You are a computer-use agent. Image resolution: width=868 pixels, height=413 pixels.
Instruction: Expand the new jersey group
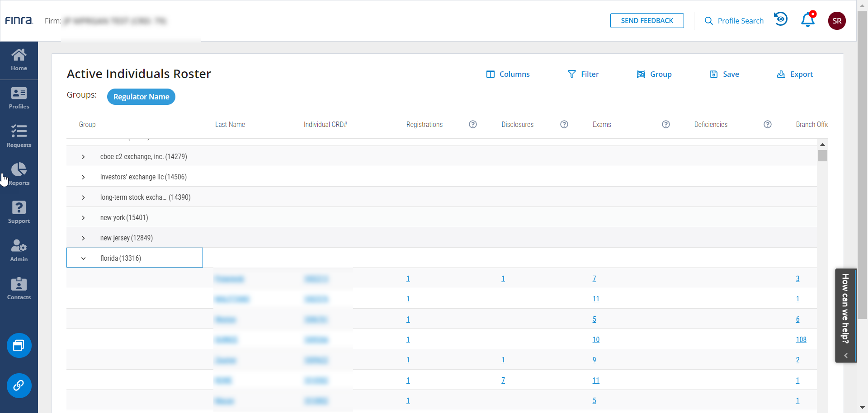point(83,238)
